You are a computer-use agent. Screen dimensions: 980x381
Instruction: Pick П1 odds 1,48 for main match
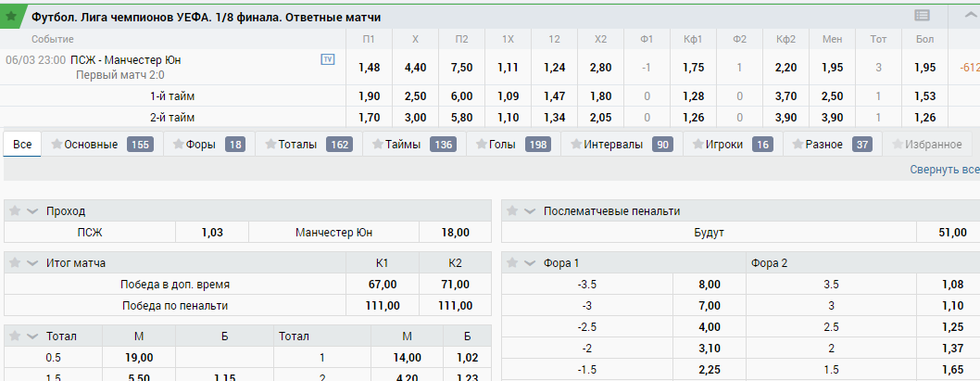[369, 68]
